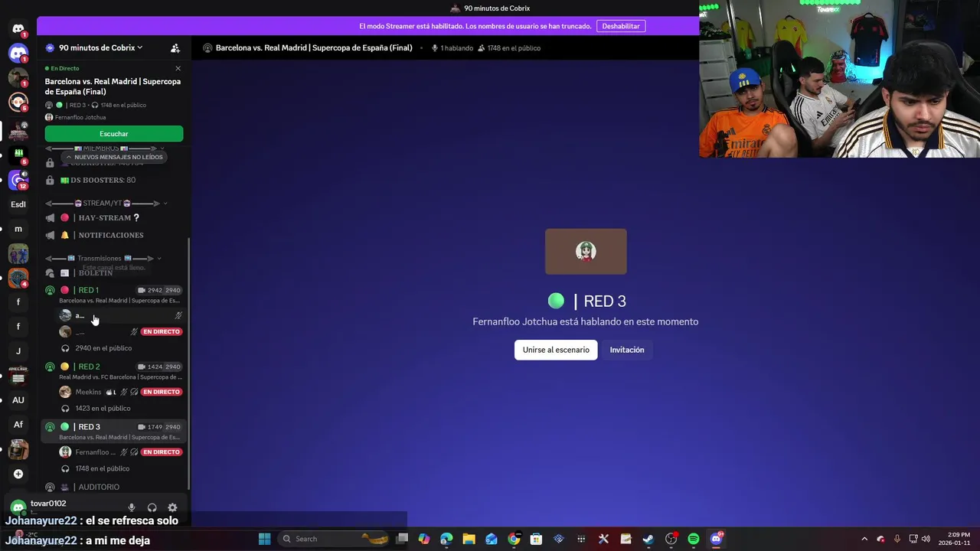Open the BOLETIN channel
This screenshot has height=551, width=980.
[113, 273]
